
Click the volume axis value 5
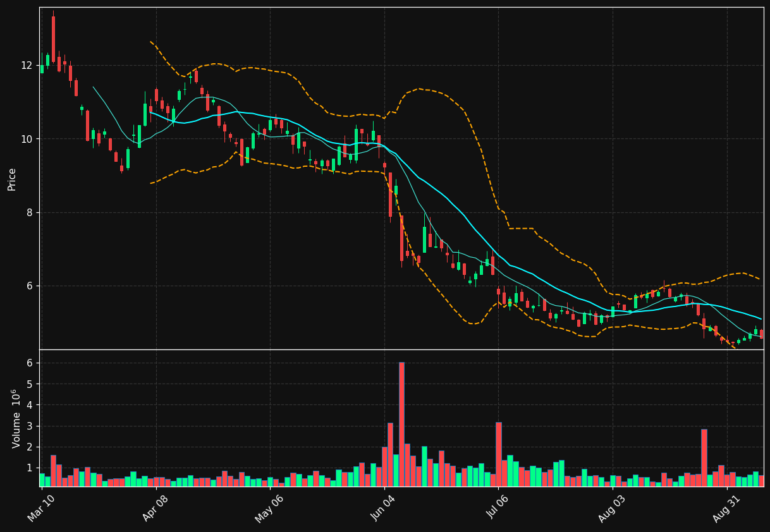(30, 384)
